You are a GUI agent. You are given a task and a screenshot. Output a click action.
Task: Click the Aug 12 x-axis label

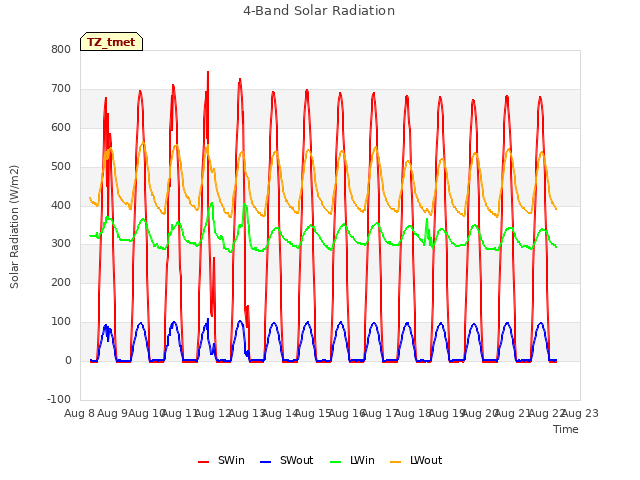coord(213,413)
